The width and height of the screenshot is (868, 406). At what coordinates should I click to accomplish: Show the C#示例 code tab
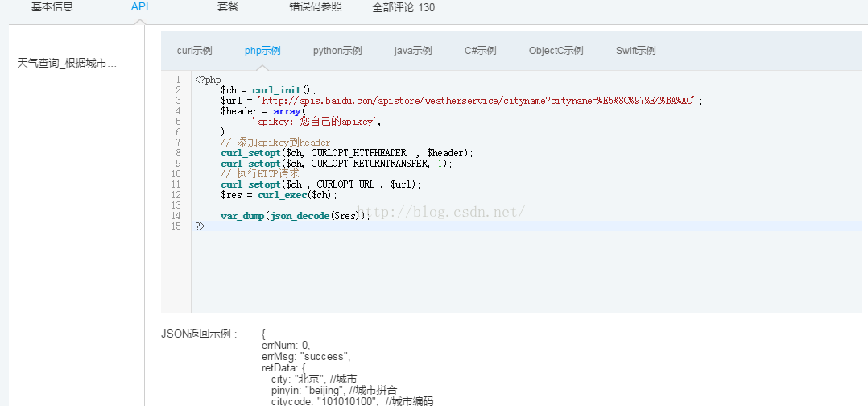point(481,51)
